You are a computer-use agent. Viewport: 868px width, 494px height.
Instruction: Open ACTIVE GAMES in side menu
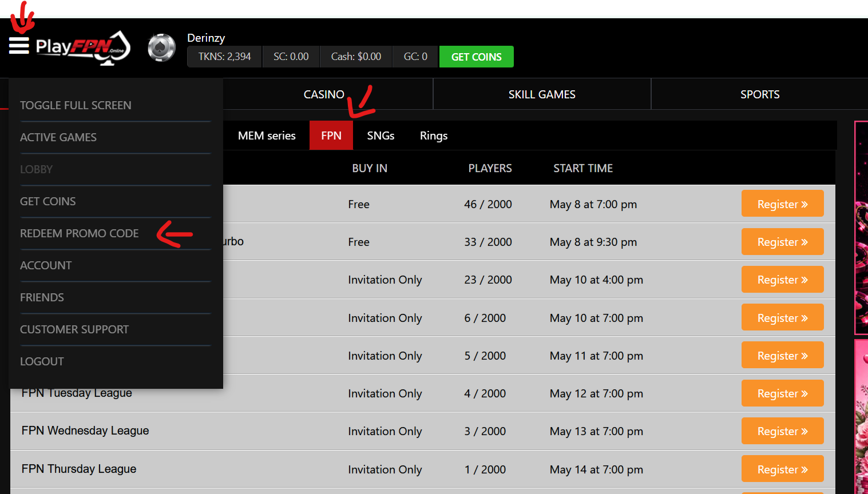pyautogui.click(x=58, y=137)
